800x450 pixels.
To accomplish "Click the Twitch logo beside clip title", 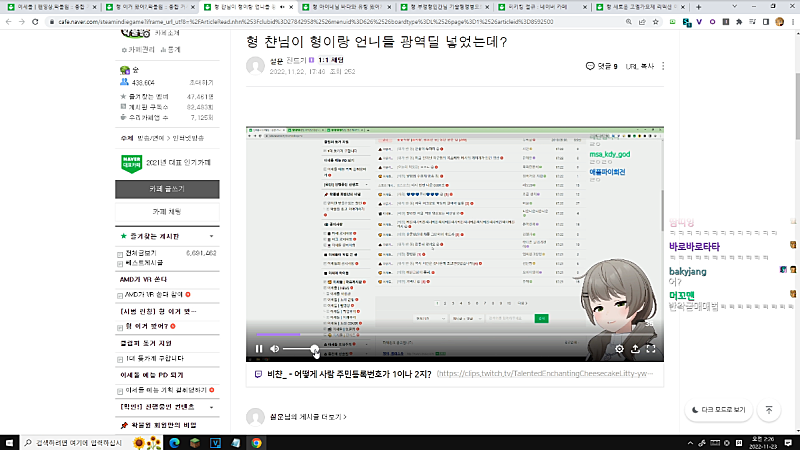I will (x=258, y=374).
